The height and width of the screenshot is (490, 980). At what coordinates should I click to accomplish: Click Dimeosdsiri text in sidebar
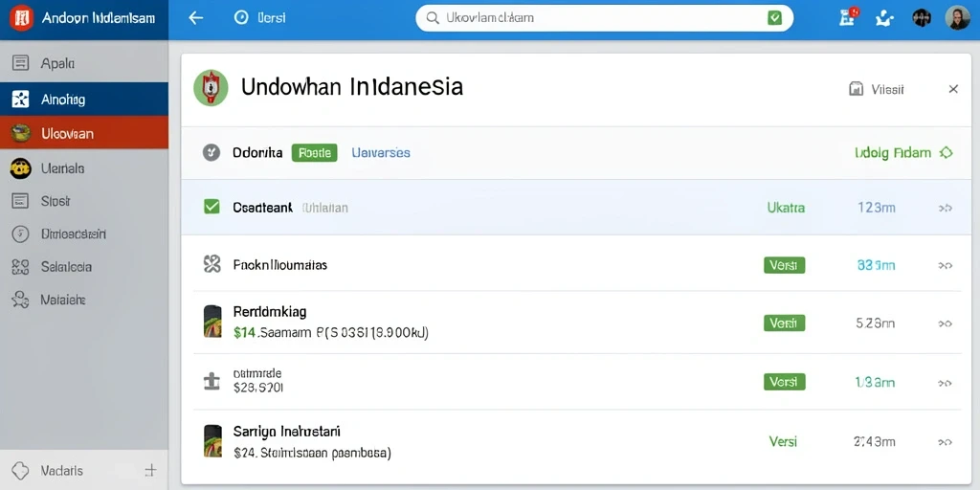click(x=73, y=234)
